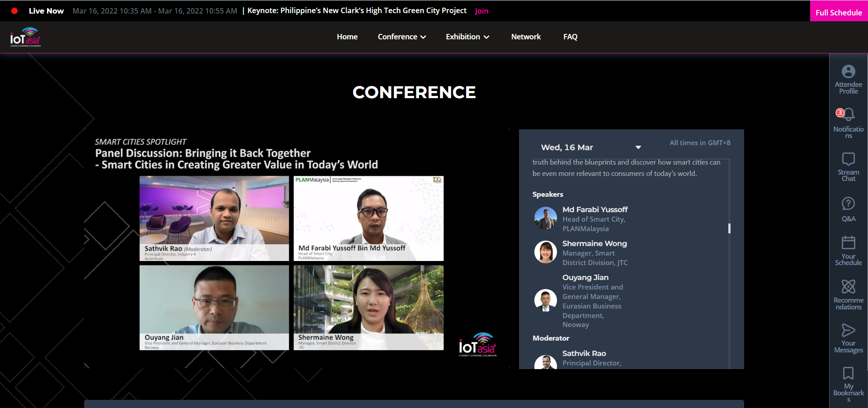Open Your Schedule calendar icon

pos(848,250)
